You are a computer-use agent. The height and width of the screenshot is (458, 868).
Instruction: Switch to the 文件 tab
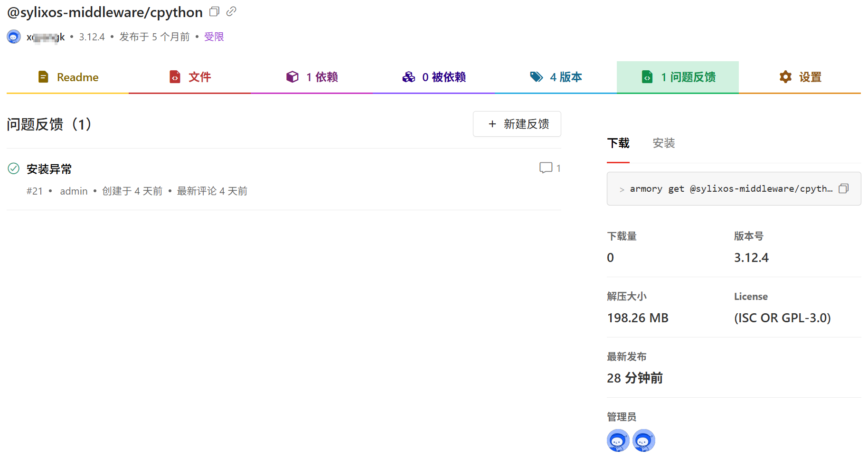click(190, 77)
